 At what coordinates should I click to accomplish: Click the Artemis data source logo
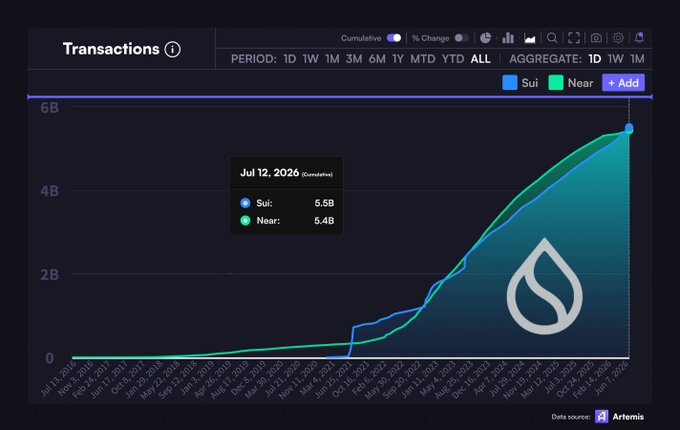tap(602, 417)
